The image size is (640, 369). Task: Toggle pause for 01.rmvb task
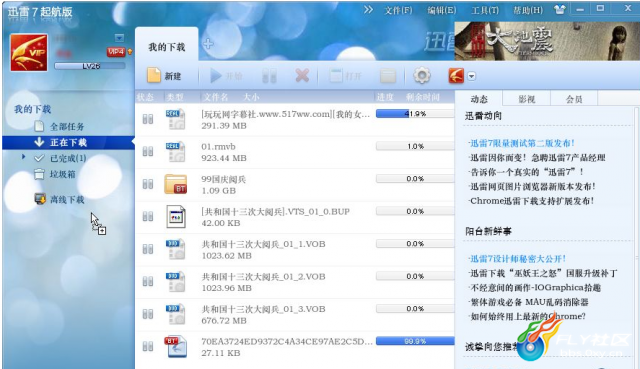click(148, 151)
